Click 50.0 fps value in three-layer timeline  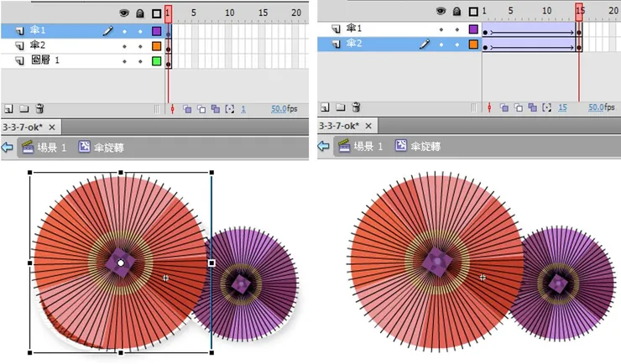tap(279, 108)
